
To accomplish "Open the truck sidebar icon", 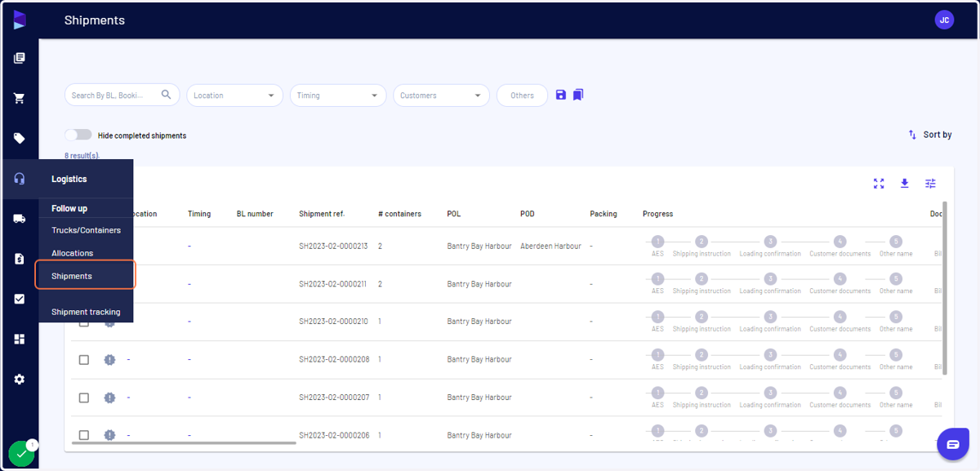I will point(20,219).
